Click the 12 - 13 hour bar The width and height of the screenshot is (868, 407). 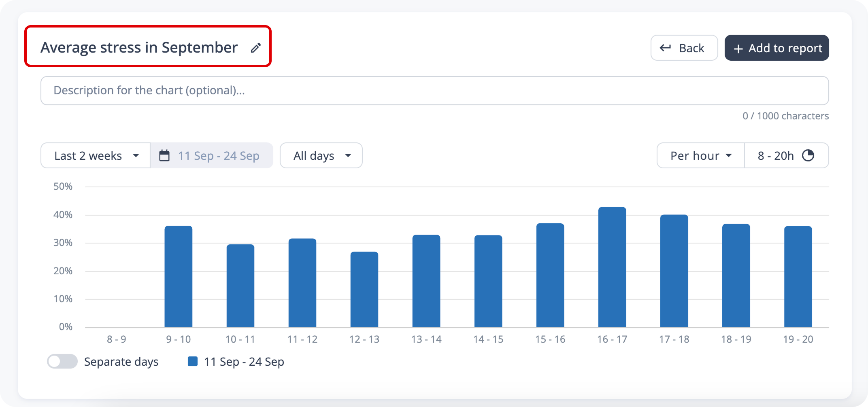pos(364,289)
